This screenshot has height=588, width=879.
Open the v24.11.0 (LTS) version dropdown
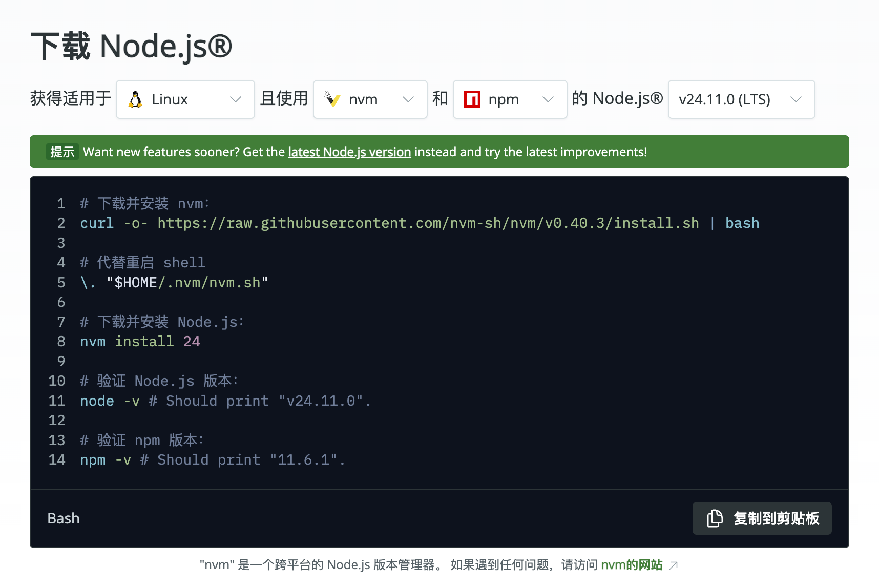pos(741,99)
